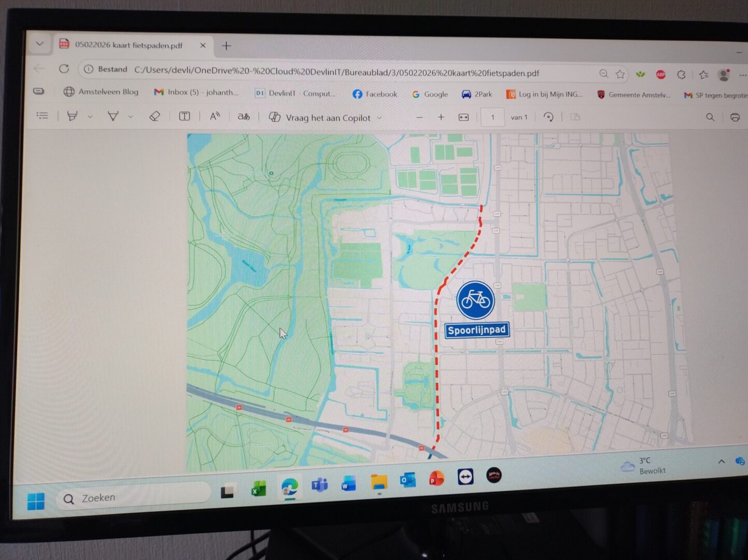748x560 pixels.
Task: Open the Amstelveen Blog bookmark
Action: [102, 92]
